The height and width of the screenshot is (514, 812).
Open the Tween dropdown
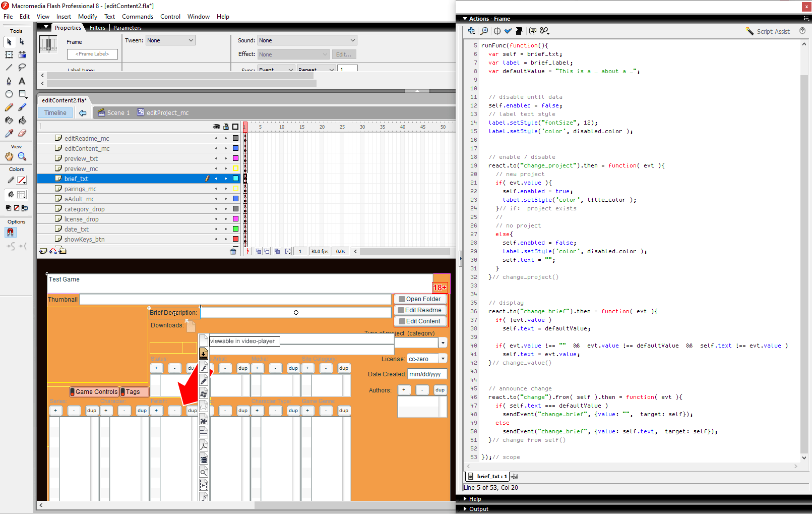(170, 40)
